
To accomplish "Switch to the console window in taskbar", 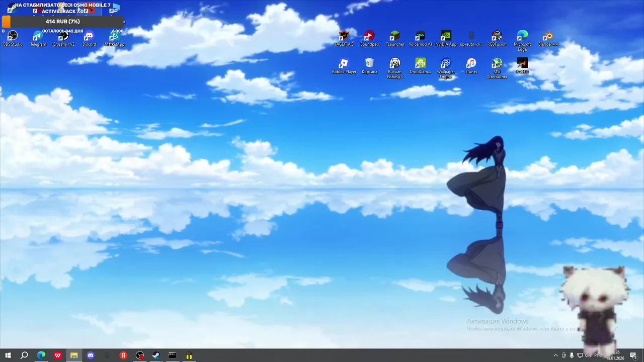I will point(173,355).
